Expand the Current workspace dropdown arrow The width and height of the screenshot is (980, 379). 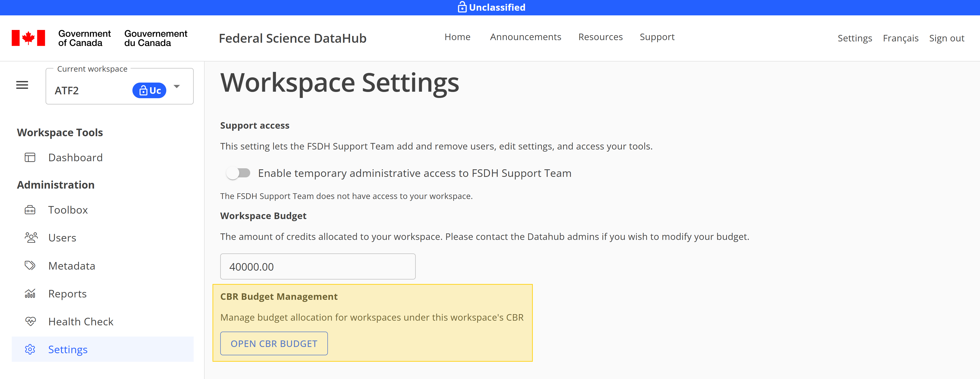(177, 87)
